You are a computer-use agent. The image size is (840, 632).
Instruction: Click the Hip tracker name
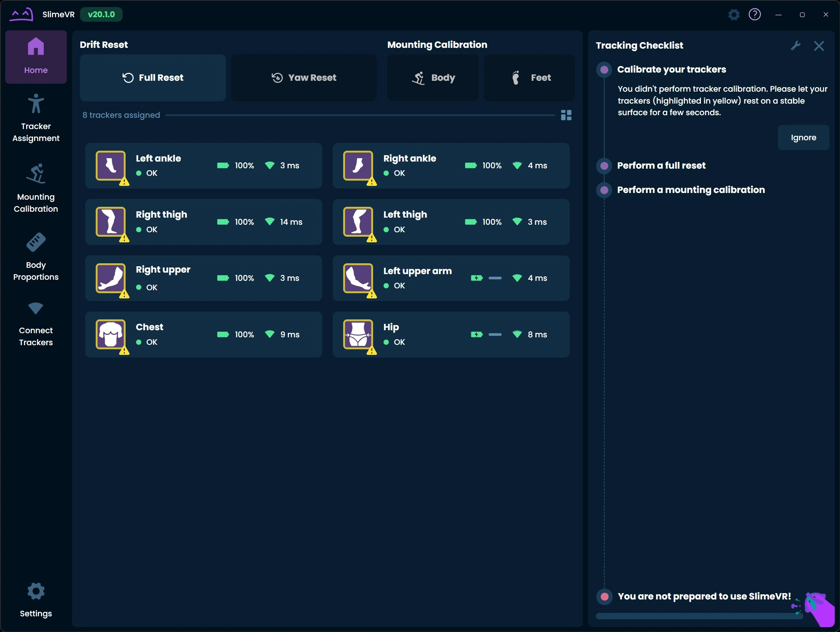[391, 327]
